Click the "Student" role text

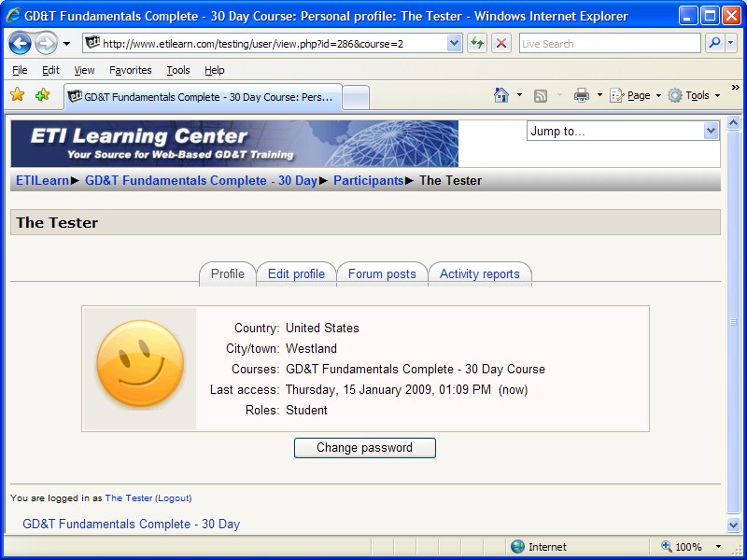coord(306,411)
